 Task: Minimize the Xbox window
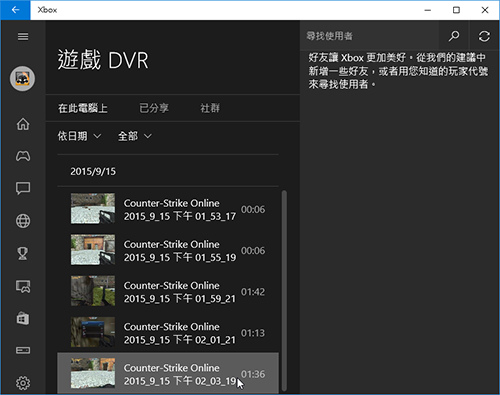[428, 10]
